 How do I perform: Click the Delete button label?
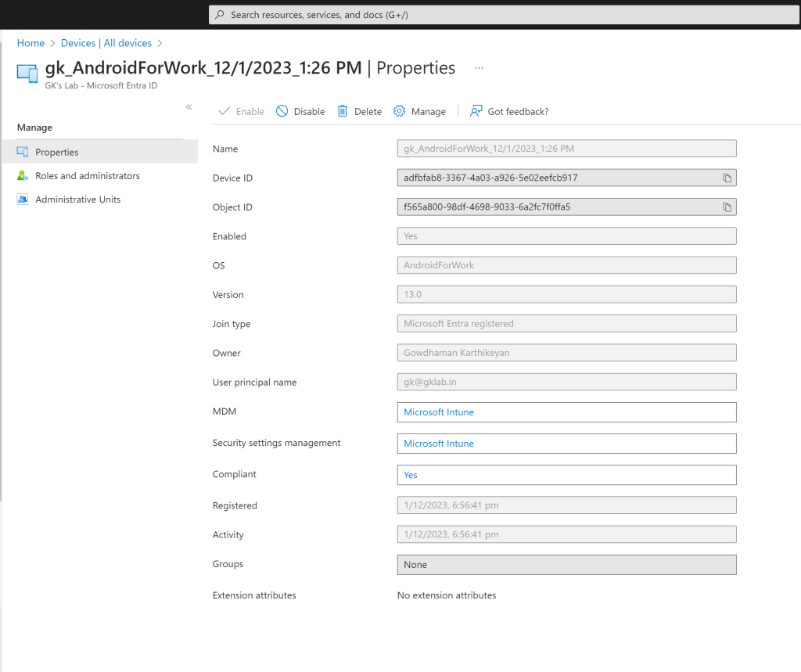click(368, 111)
